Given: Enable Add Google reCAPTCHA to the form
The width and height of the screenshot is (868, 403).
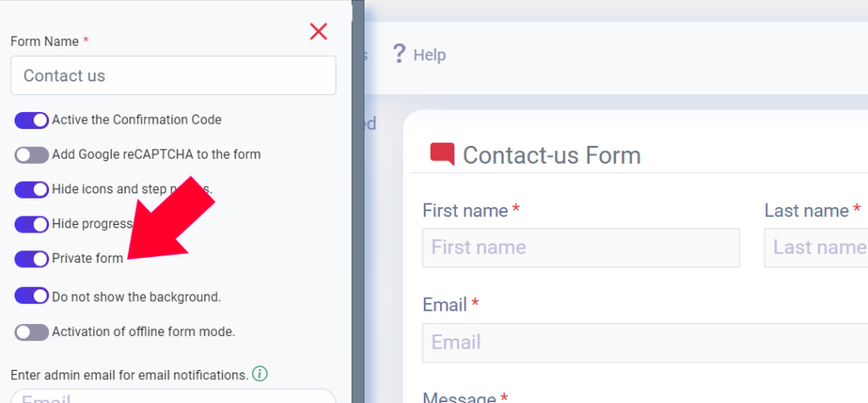Looking at the screenshot, I should pos(31,154).
